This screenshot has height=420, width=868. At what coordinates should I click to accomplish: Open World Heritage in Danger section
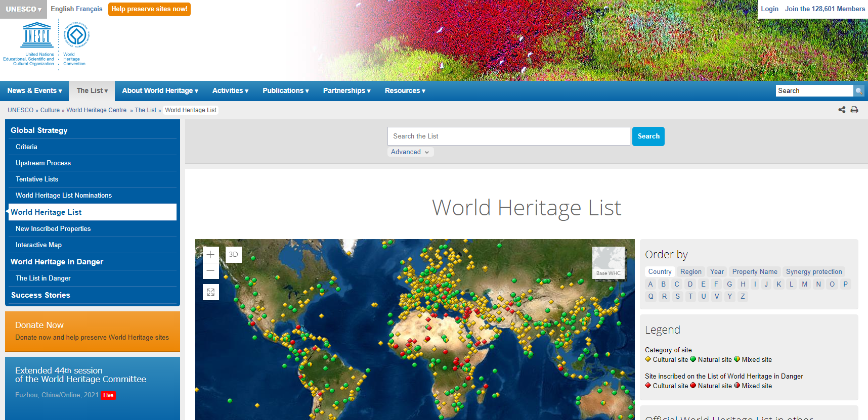point(92,262)
